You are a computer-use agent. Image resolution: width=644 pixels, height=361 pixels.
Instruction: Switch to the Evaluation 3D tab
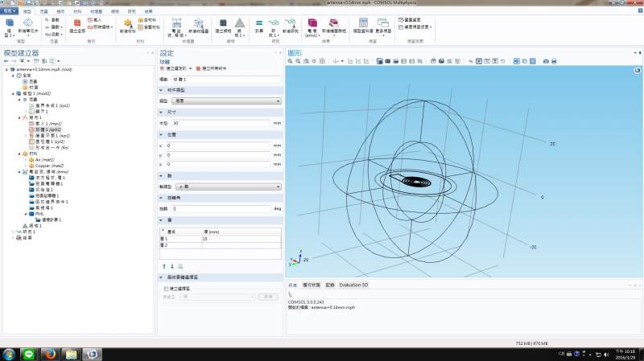pos(353,285)
